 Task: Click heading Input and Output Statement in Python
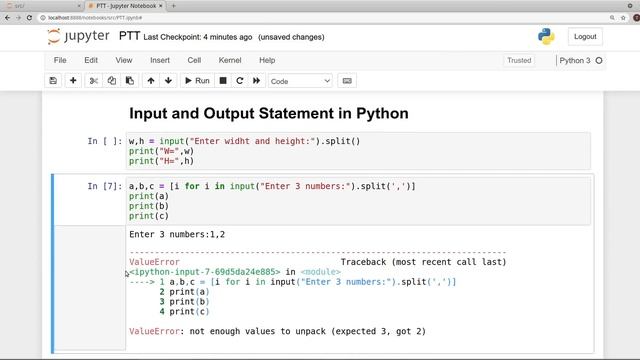point(269,113)
